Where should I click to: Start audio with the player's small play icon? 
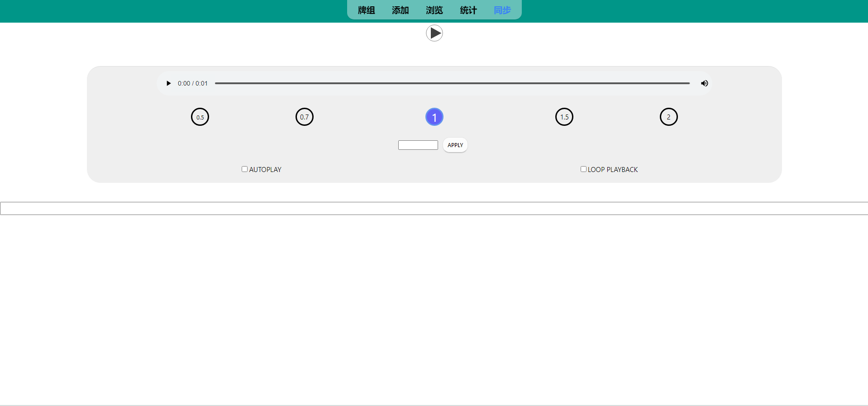pos(169,83)
